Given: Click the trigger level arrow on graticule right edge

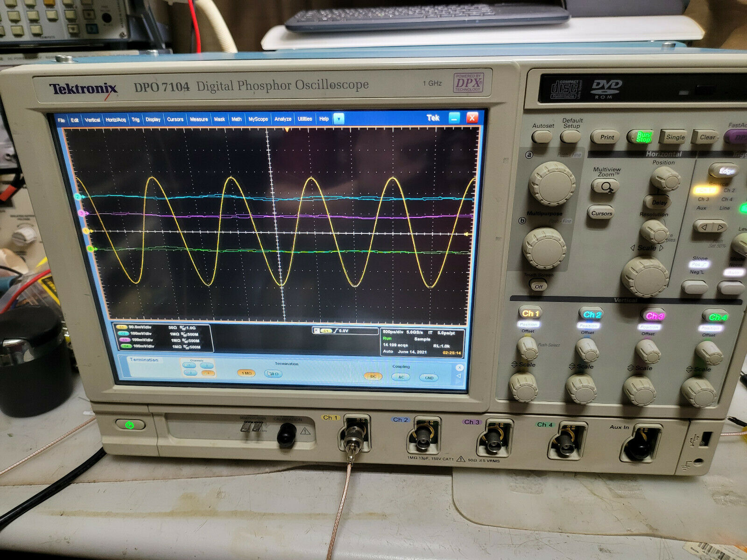Looking at the screenshot, I should pos(466,234).
